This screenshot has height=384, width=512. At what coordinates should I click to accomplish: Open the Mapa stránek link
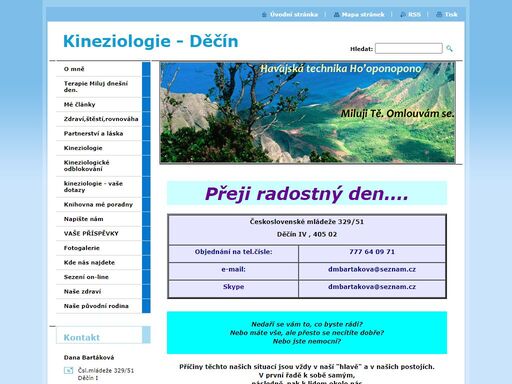pos(363,15)
